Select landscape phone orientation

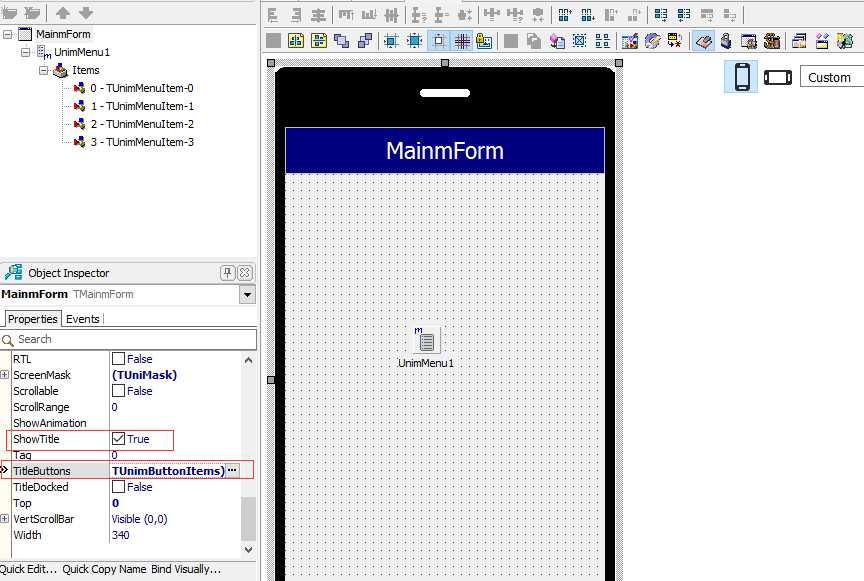click(777, 77)
